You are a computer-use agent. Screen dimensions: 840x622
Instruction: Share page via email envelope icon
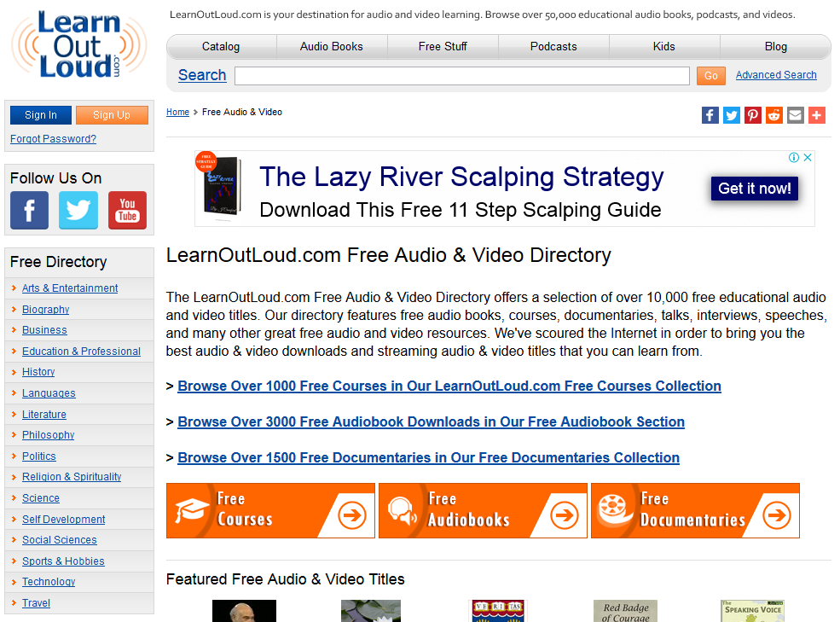pyautogui.click(x=796, y=114)
